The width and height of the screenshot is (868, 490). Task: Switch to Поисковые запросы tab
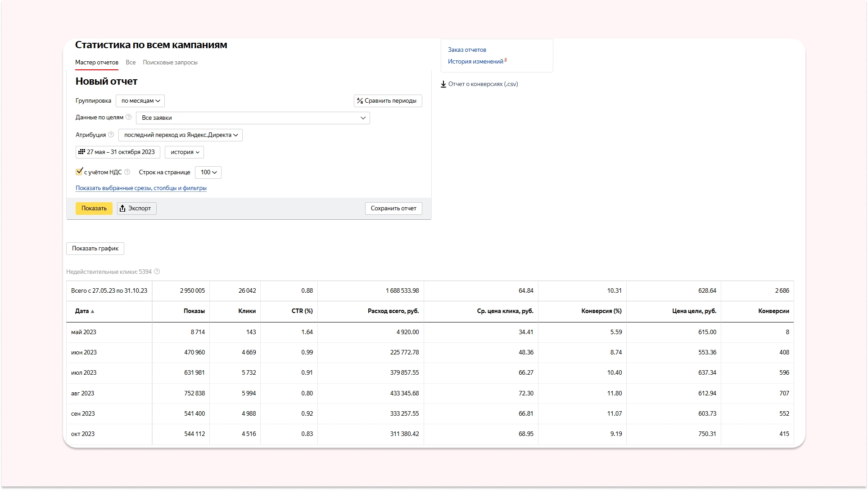click(170, 63)
